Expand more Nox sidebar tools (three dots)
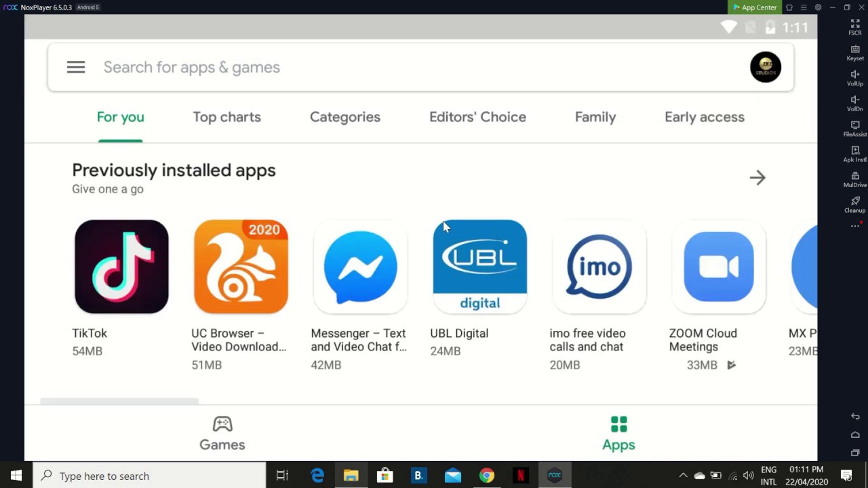 [x=855, y=226]
